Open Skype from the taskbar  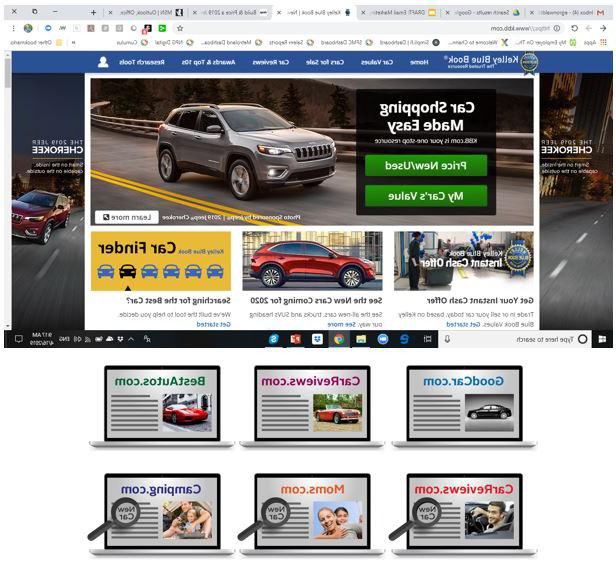click(x=273, y=339)
